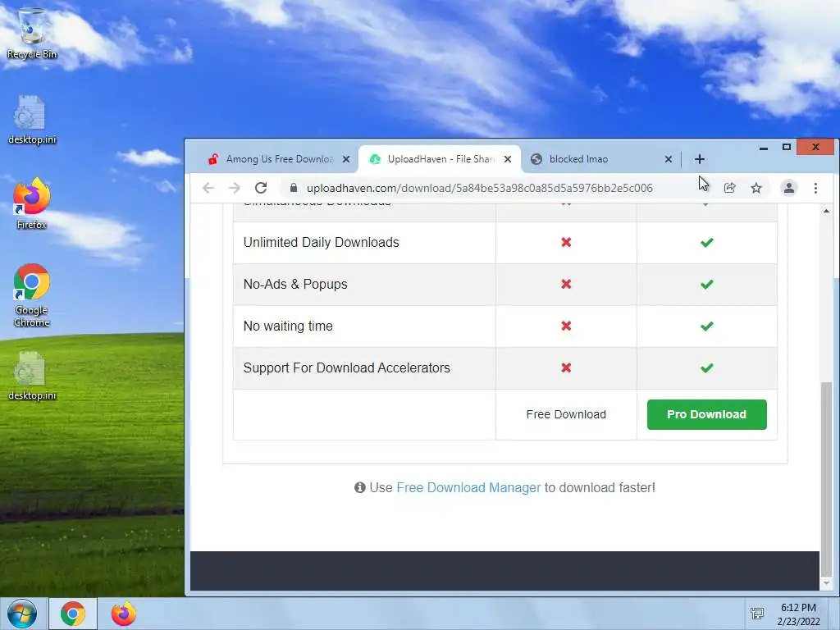Click red X for Support For Download Accelerators
This screenshot has height=630, width=840.
(x=566, y=368)
